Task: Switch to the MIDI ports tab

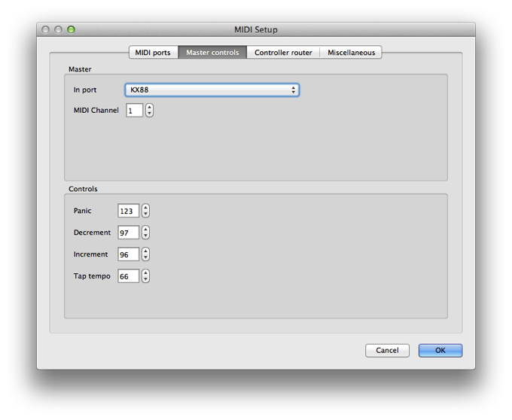Action: [x=153, y=53]
